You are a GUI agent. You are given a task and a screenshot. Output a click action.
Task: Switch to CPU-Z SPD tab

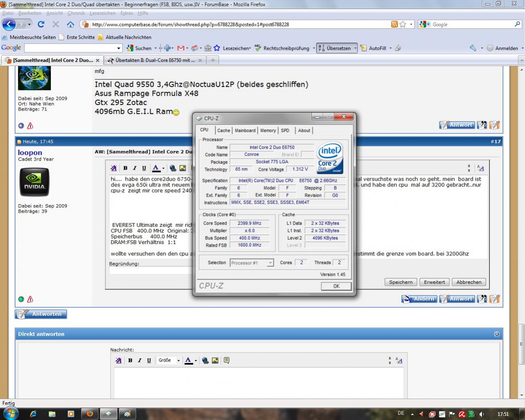pos(285,130)
